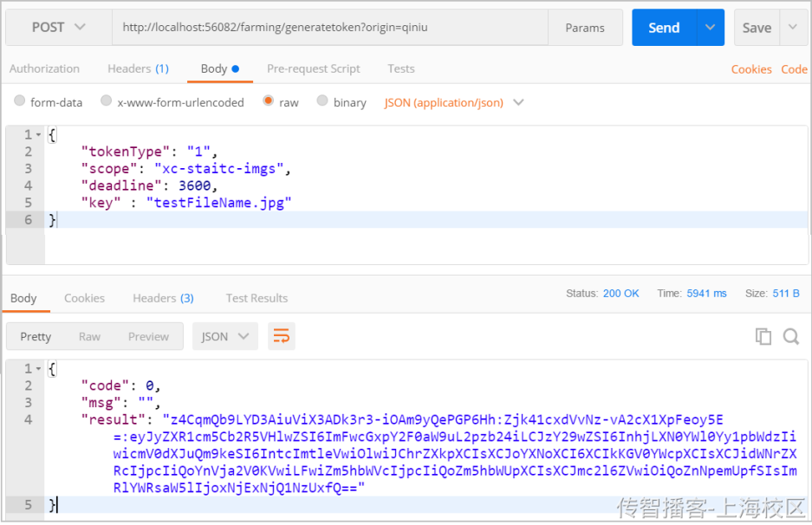
Task: Switch to the Tests tab
Action: 401,68
